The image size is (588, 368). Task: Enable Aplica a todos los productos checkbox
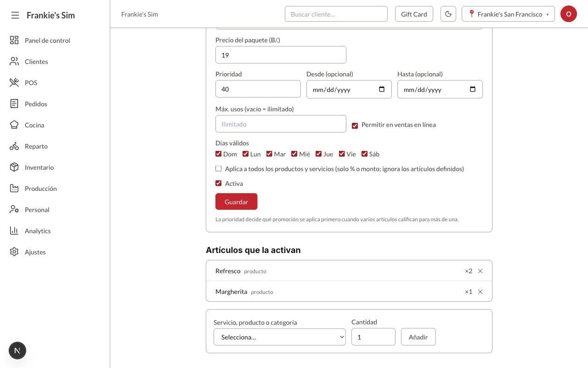point(219,169)
